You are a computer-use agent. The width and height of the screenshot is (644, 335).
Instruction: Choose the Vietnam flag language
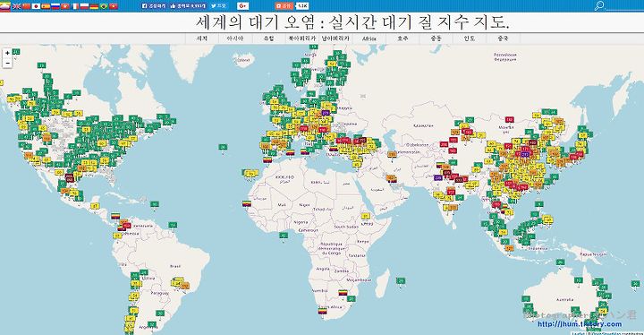click(114, 6)
